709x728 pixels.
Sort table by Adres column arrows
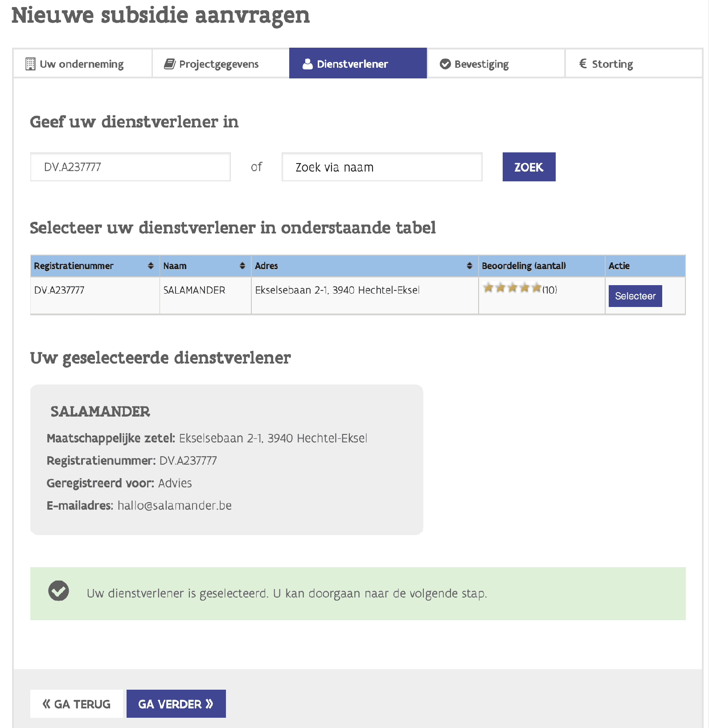point(469,266)
